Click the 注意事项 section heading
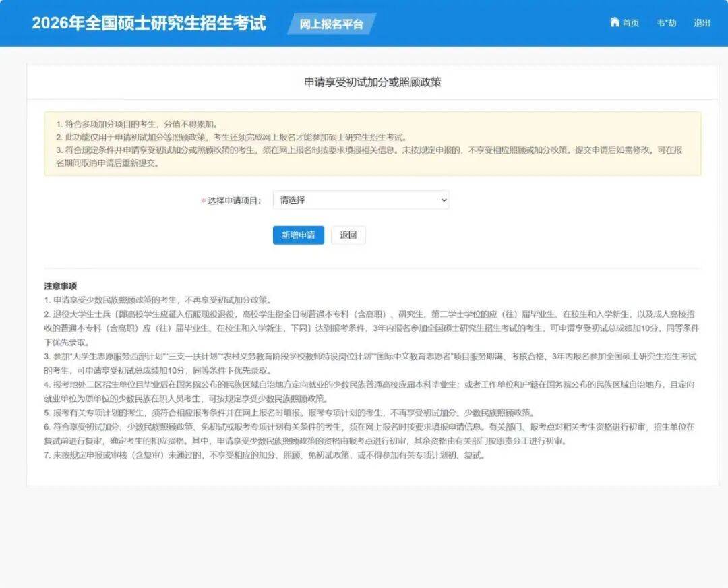Viewport: 728px width, 588px height. [x=61, y=287]
